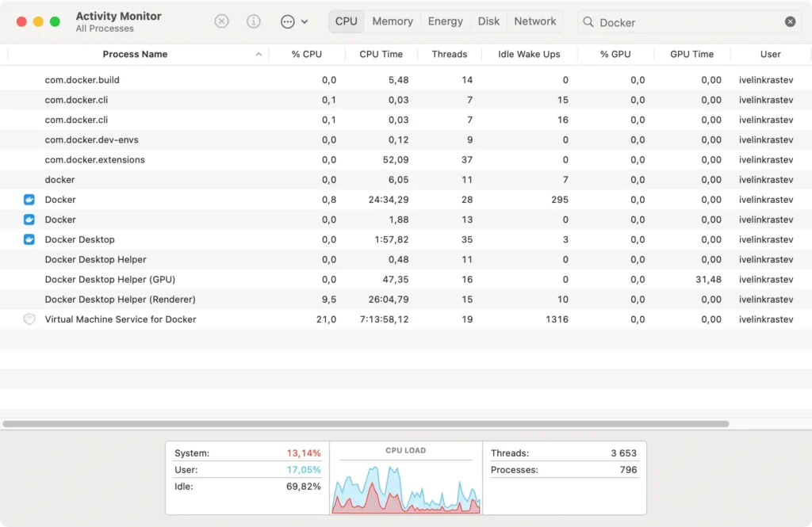This screenshot has height=527, width=812.
Task: Open the Energy tab
Action: [446, 21]
